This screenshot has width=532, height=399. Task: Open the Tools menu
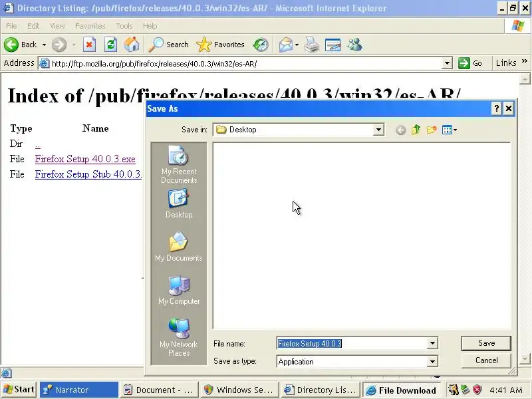pyautogui.click(x=124, y=26)
